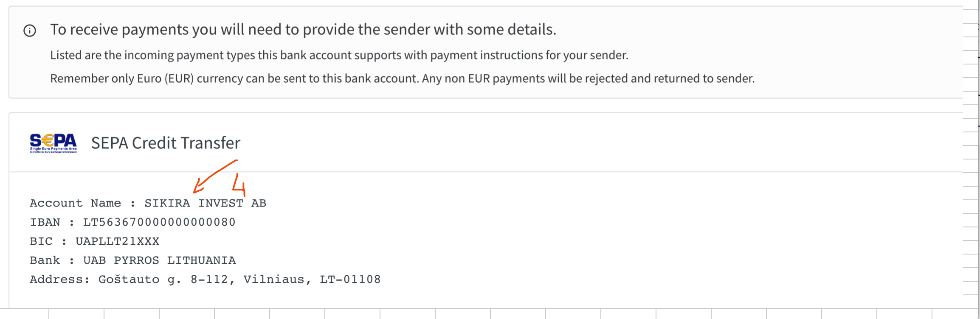The height and width of the screenshot is (319, 980).
Task: Click the SEPA logo
Action: [54, 143]
